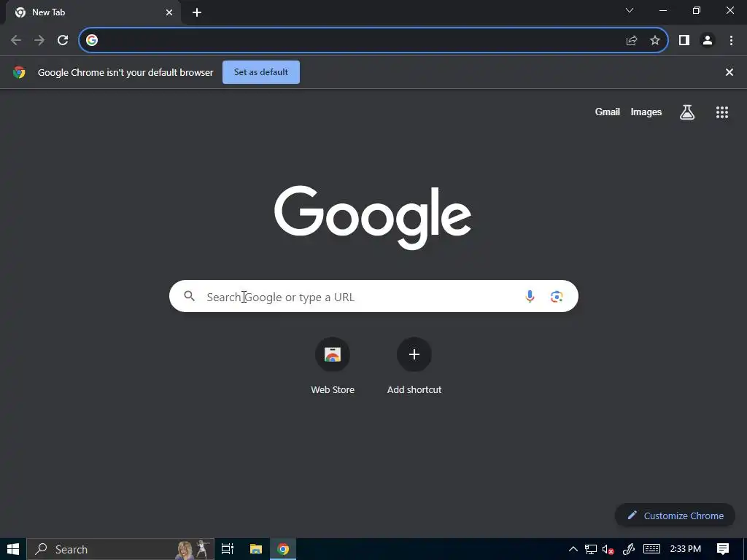Open Chrome's three-dot menu
The image size is (747, 560).
coord(731,41)
